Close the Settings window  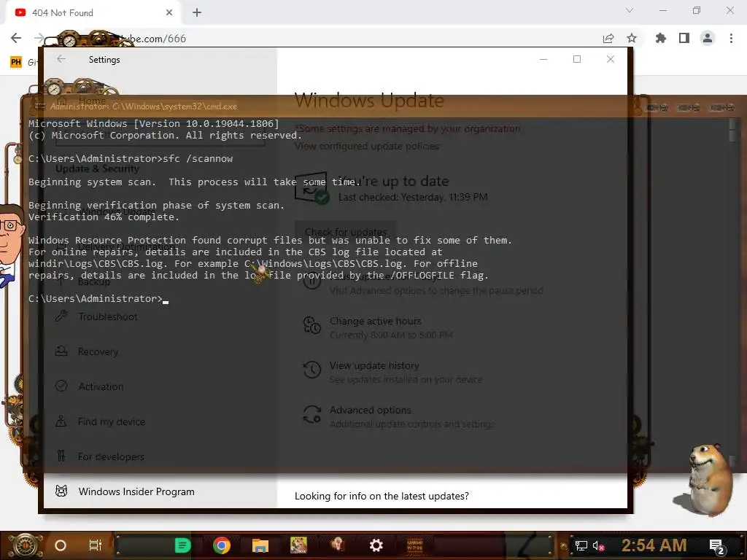(611, 59)
